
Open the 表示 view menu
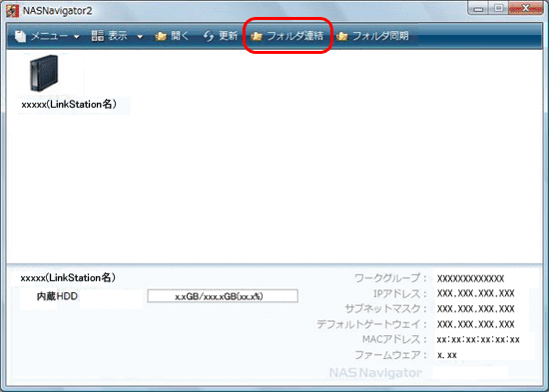tap(117, 36)
